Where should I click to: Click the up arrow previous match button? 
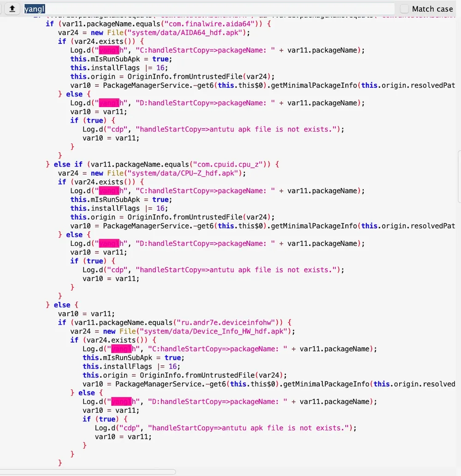coord(12,8)
